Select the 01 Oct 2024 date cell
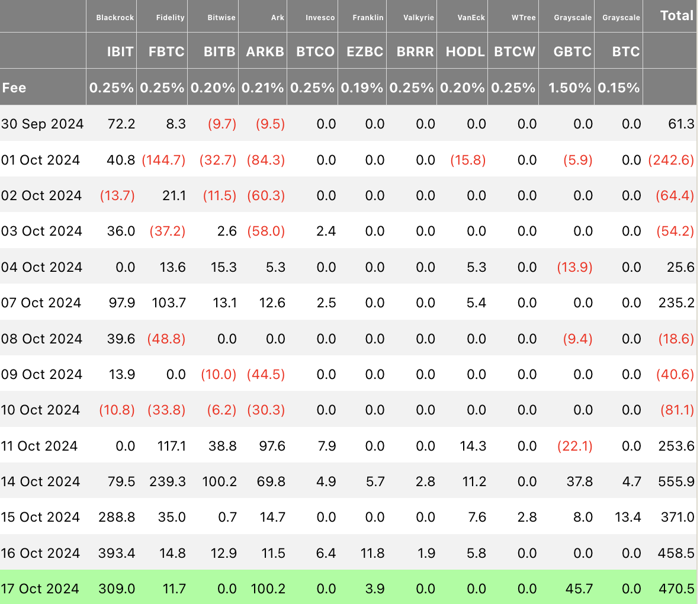700x604 pixels. click(x=40, y=160)
